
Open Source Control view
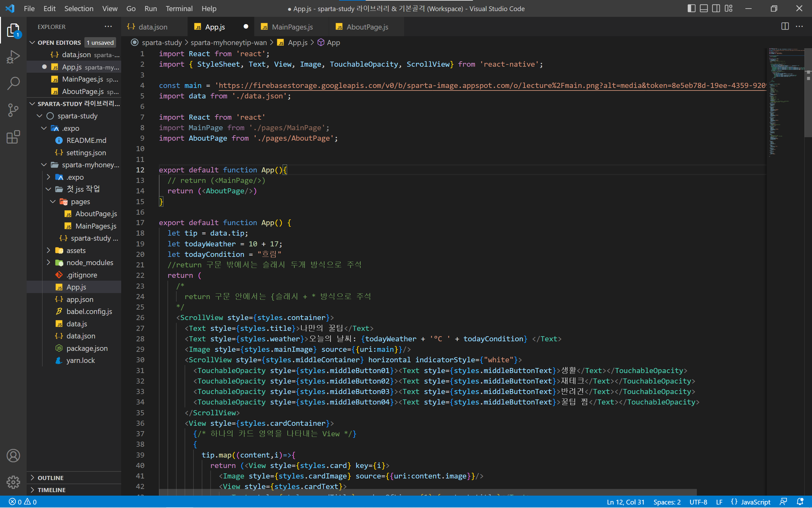(13, 110)
